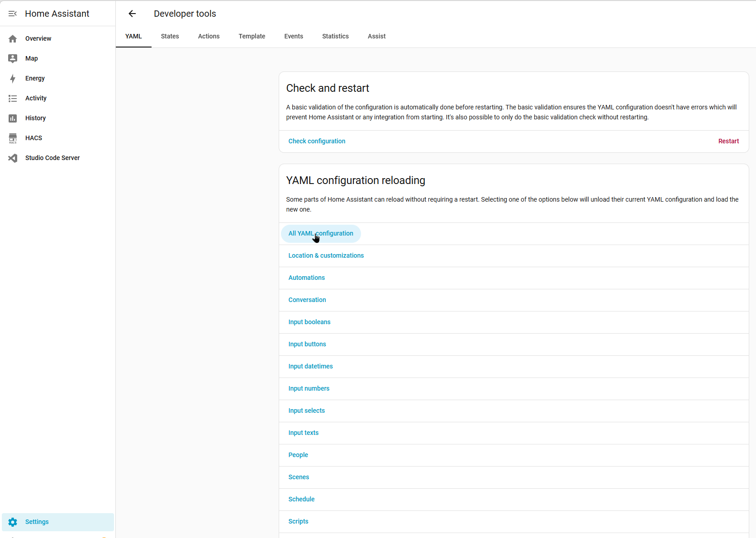Click the Settings gear icon
The width and height of the screenshot is (756, 538).
point(13,522)
